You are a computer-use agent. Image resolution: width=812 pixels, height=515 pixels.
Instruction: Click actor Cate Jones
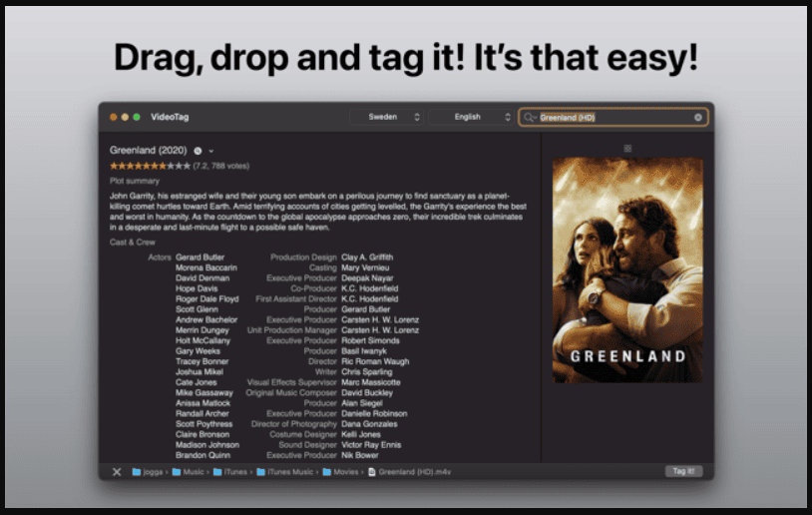pos(197,382)
